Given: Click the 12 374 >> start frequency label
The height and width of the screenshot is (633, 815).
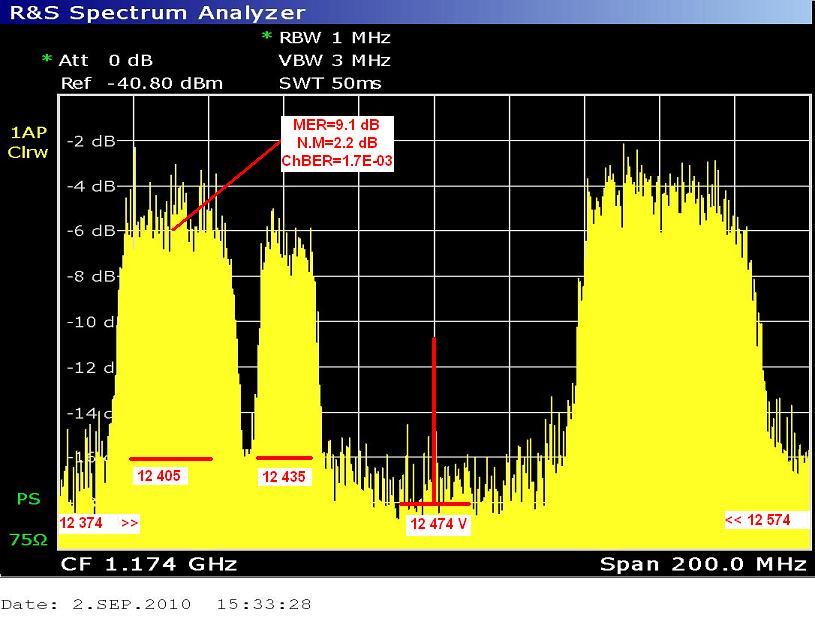Looking at the screenshot, I should tap(98, 523).
